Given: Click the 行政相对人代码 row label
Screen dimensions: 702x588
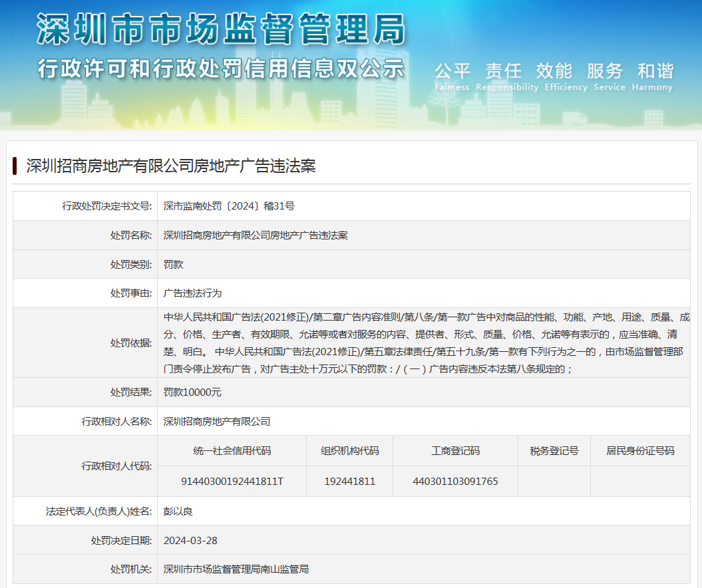Looking at the screenshot, I should tap(116, 466).
